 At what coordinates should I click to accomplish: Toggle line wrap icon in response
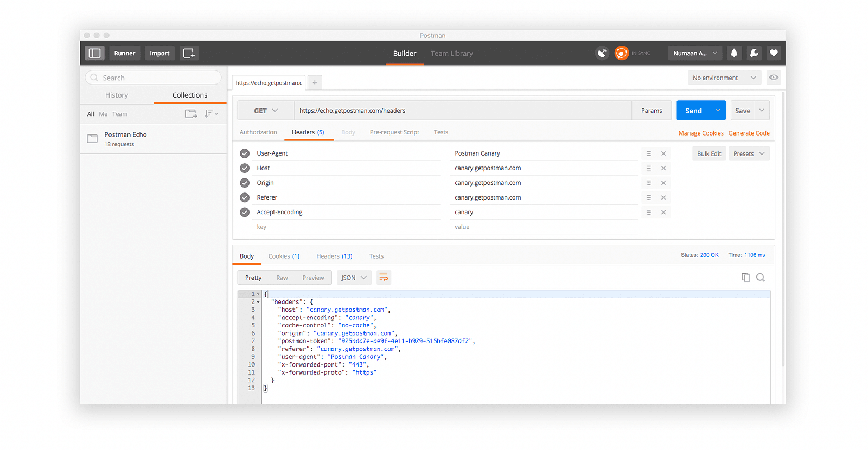384,278
